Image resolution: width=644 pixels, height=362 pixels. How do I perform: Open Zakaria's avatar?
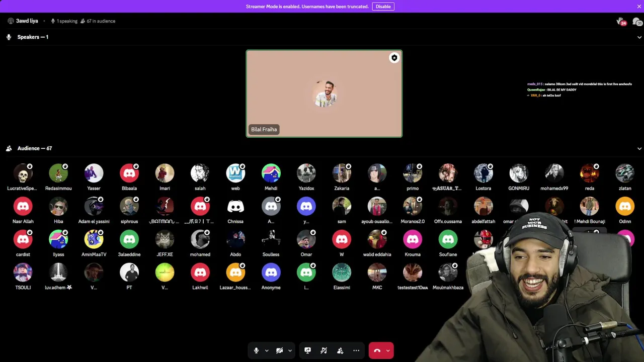pos(342,173)
